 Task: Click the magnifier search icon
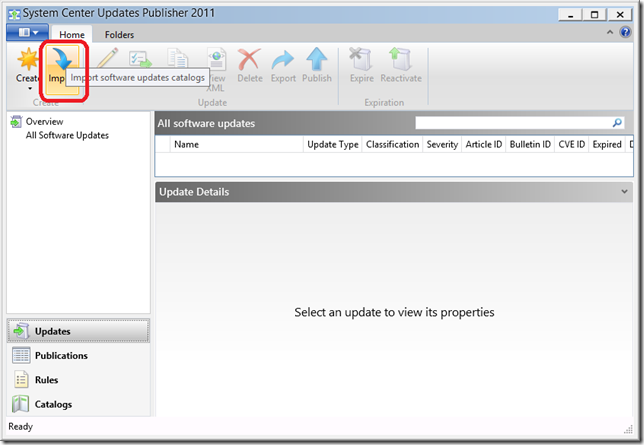point(617,123)
